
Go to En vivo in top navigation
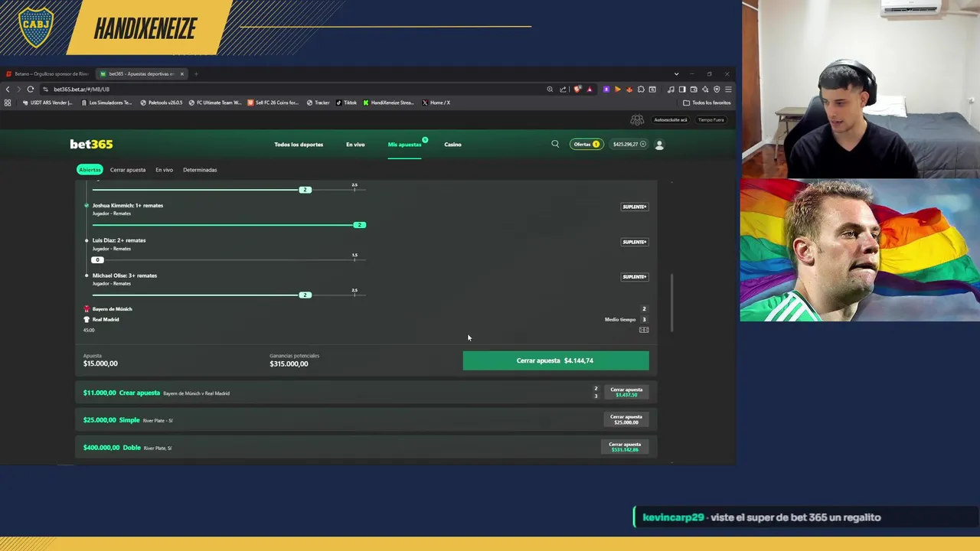(355, 145)
